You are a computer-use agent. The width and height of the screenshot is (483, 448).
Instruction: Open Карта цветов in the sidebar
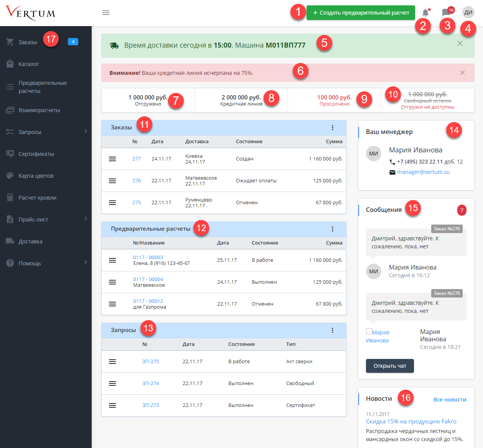(36, 176)
